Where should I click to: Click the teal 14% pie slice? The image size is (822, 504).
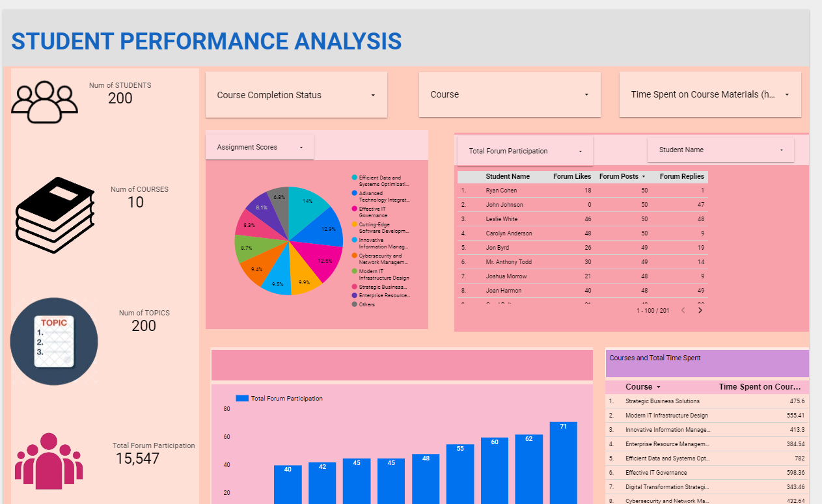306,207
